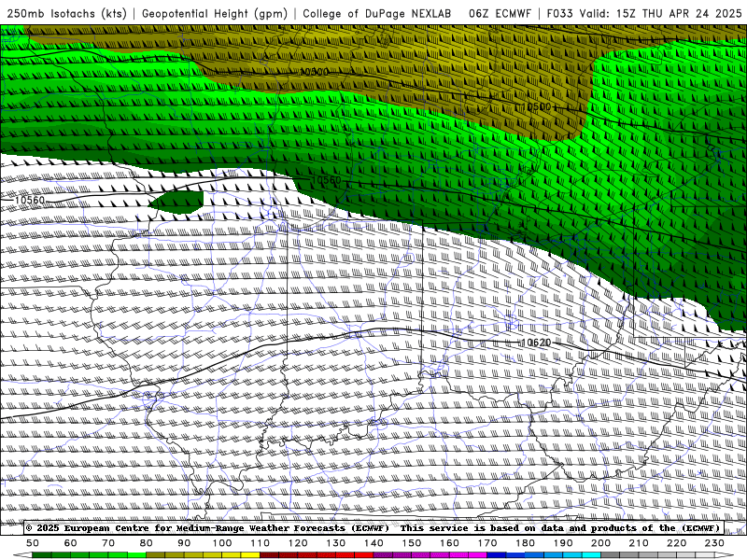This screenshot has width=747, height=560.
Task: Click the cyan swatch just before 200
Action: pos(592,555)
